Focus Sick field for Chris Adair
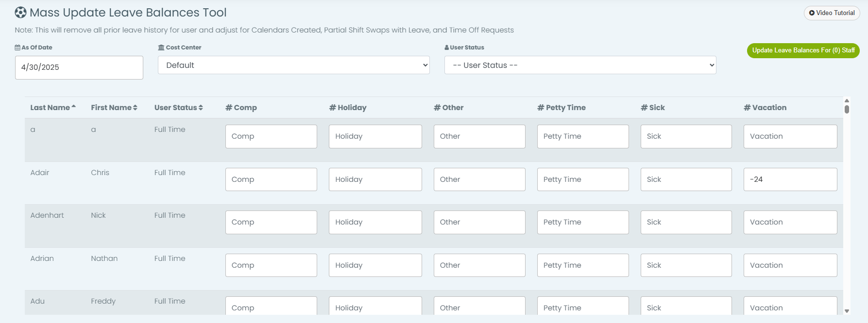Viewport: 868px width, 323px height. point(686,179)
